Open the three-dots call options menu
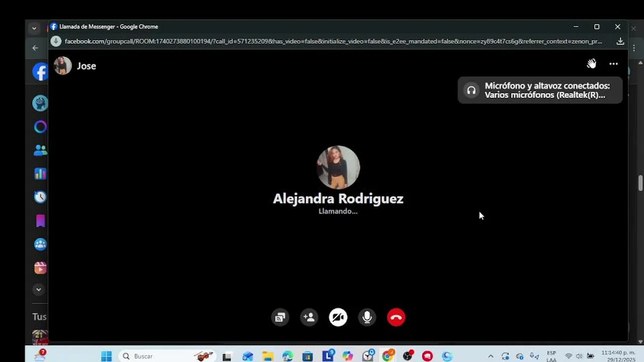The width and height of the screenshot is (644, 362). pyautogui.click(x=613, y=64)
